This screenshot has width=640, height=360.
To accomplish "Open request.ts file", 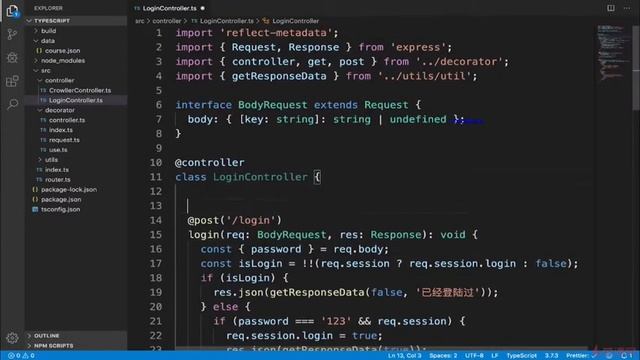I will coord(76,140).
